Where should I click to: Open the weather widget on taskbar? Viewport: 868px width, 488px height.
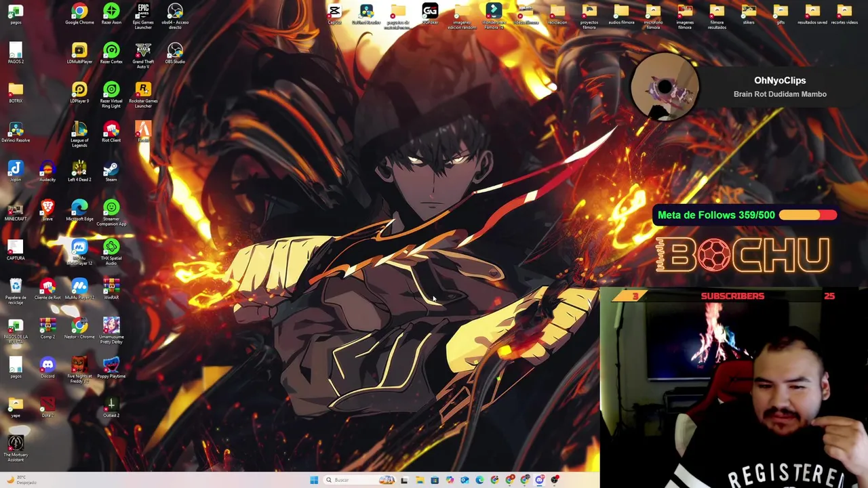pyautogui.click(x=22, y=480)
